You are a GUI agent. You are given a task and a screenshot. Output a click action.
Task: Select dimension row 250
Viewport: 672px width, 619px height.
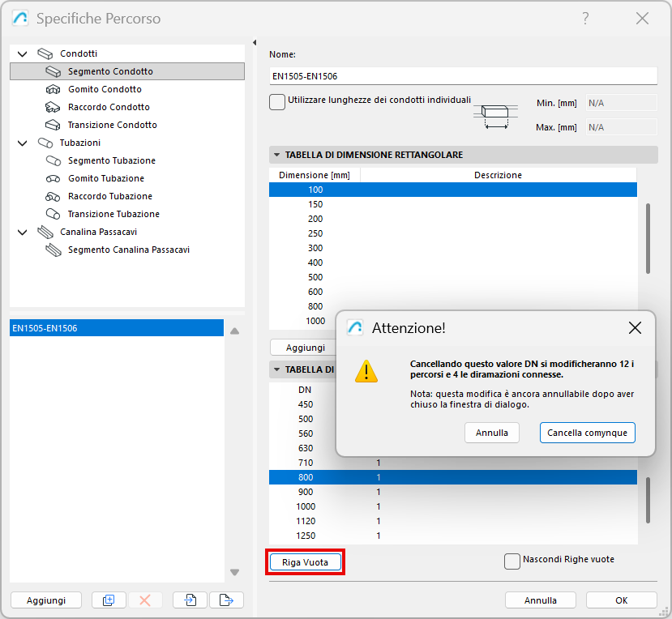(x=453, y=233)
